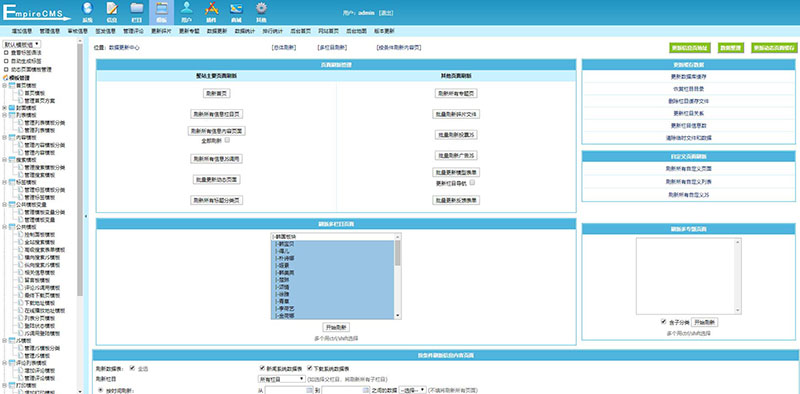This screenshot has height=394, width=800.
Task: Click the EmpireCMS logo
Action: click(x=36, y=12)
